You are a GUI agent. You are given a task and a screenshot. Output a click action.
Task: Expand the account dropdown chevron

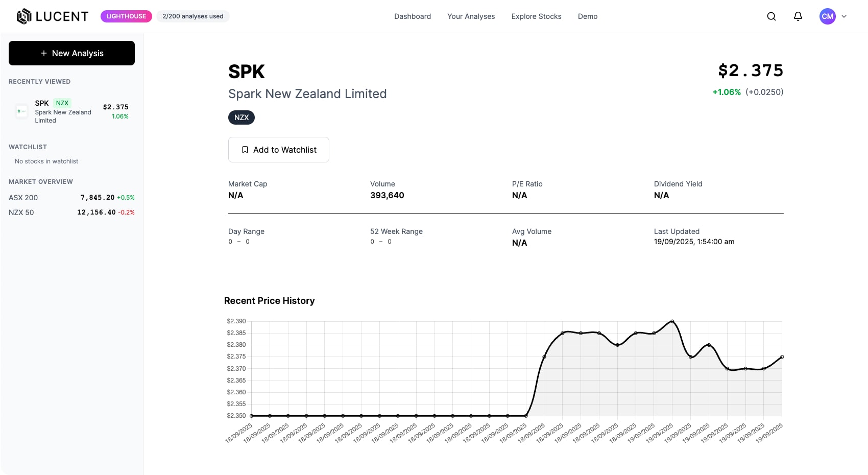pos(844,16)
